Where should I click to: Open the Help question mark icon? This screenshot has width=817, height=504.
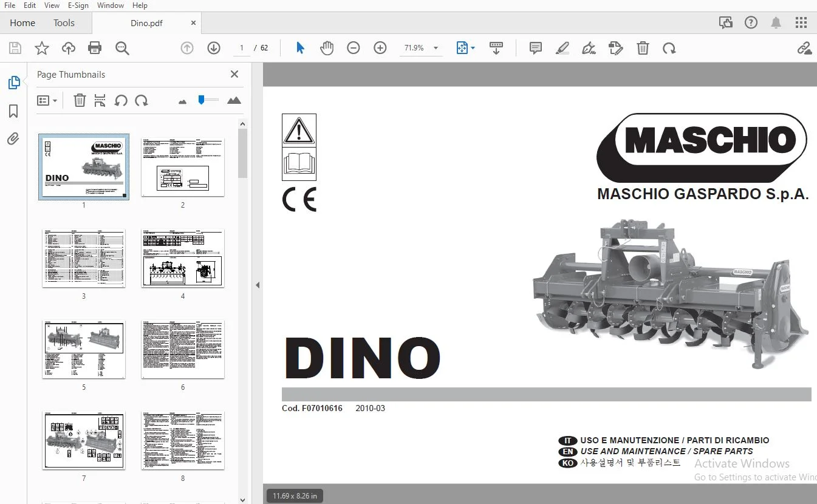(751, 23)
